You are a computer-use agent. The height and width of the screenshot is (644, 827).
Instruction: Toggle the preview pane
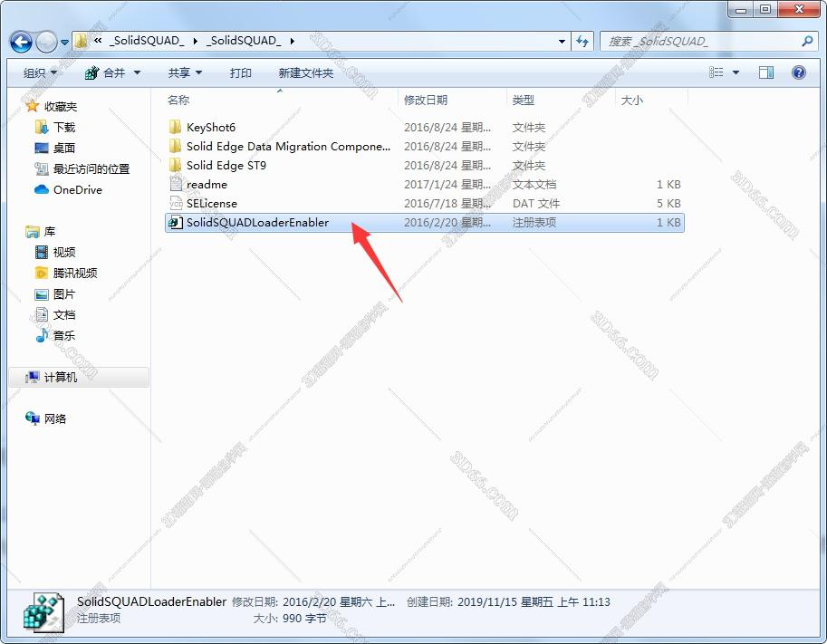[766, 72]
